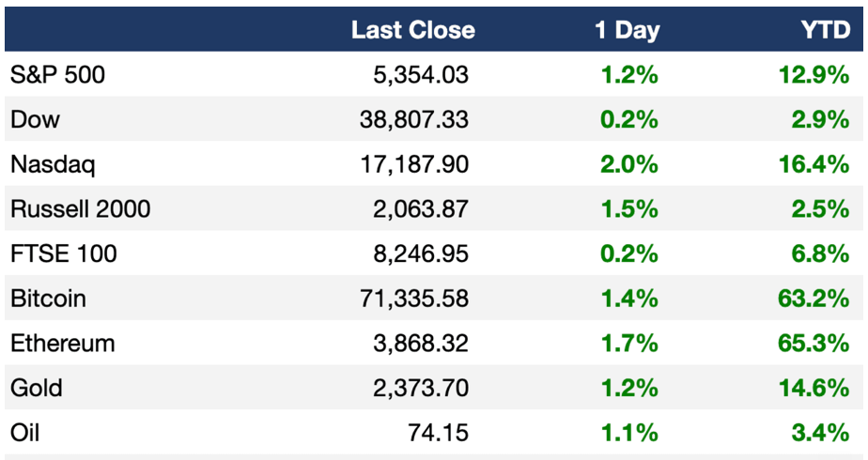Select the Ethereum row label
This screenshot has width=868, height=460.
pos(63,344)
